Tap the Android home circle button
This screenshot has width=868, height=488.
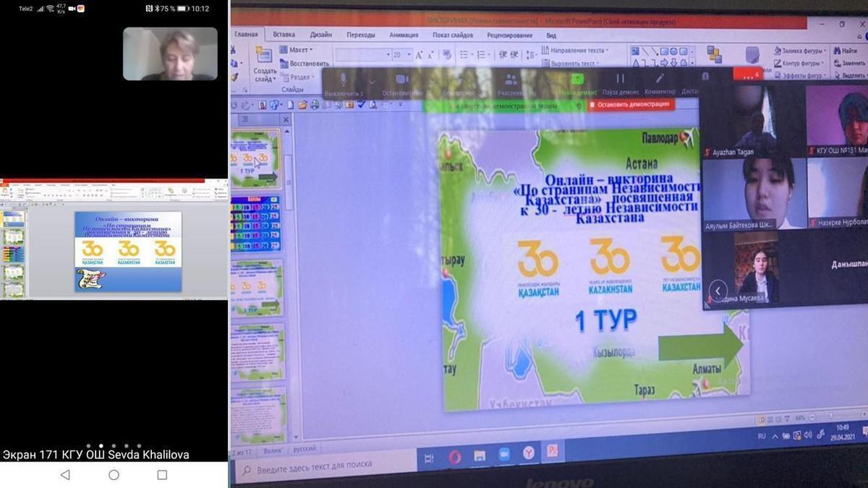[114, 475]
